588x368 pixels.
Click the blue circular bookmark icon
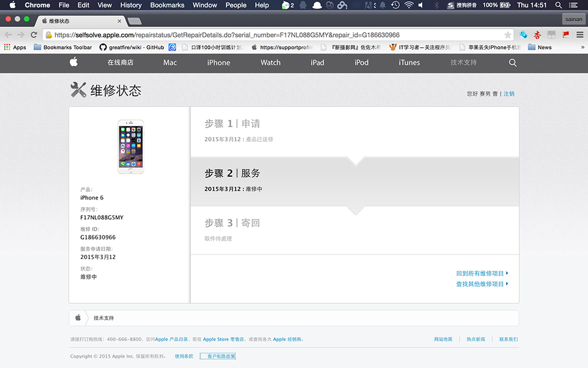click(172, 47)
